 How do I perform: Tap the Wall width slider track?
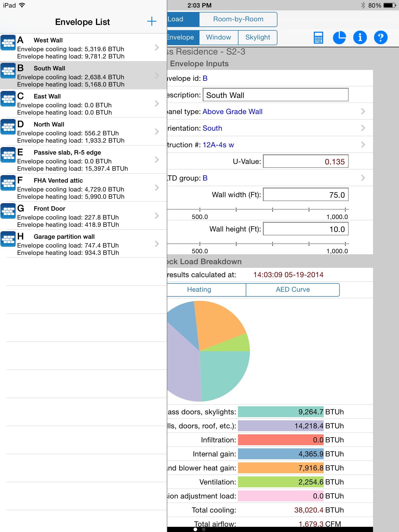pyautogui.click(x=258, y=209)
